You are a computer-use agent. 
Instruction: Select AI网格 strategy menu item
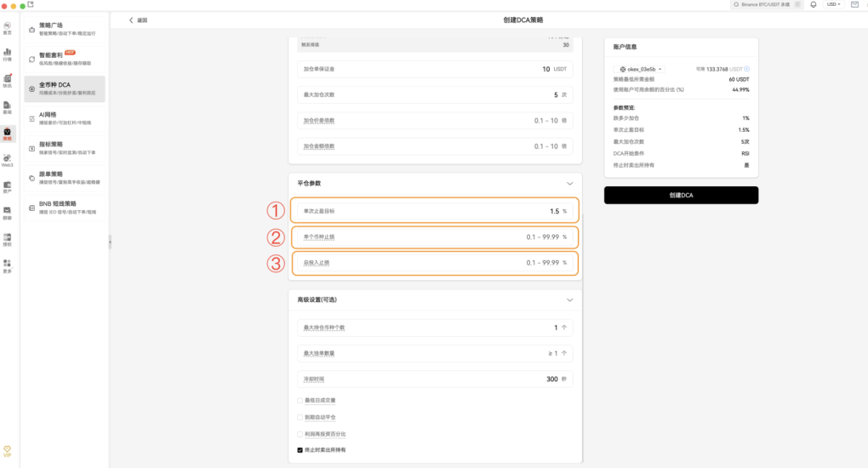[x=65, y=118]
